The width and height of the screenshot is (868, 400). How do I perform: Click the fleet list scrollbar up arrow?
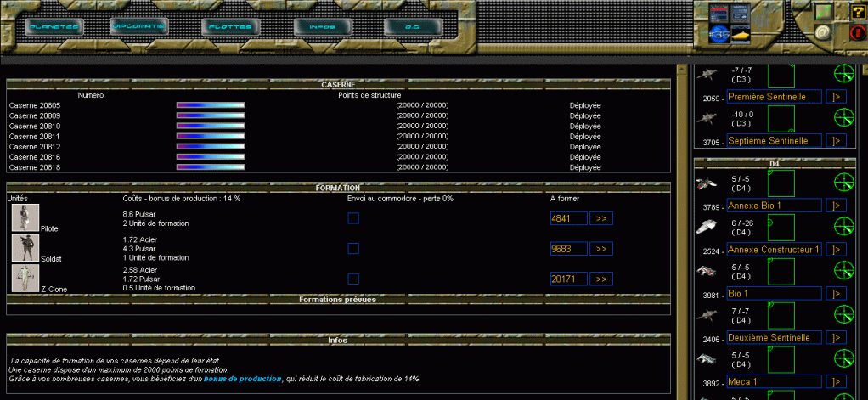865,68
